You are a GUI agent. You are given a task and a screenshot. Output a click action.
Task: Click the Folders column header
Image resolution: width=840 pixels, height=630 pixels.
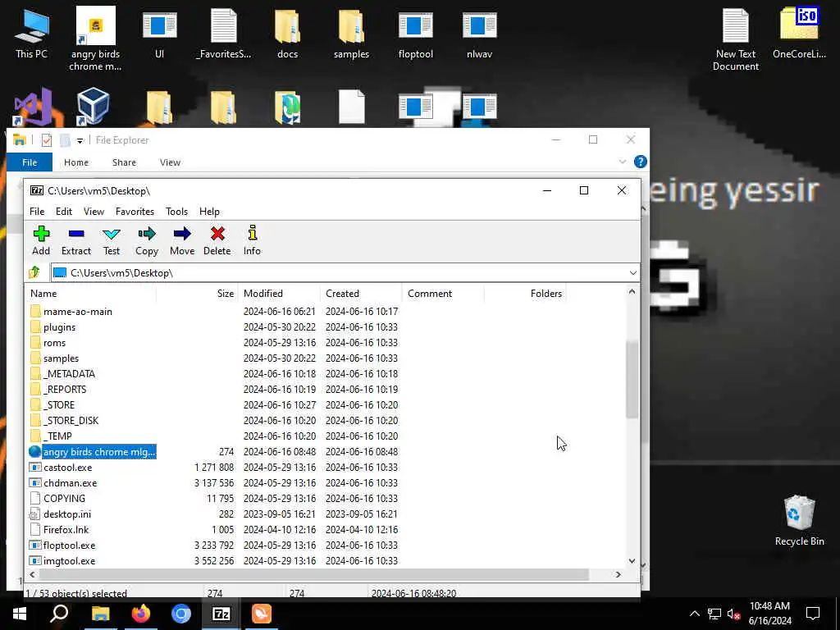[x=525, y=294]
